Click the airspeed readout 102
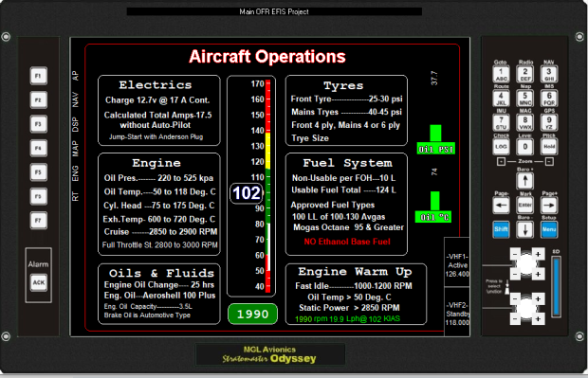The width and height of the screenshot is (588, 378). [x=247, y=193]
